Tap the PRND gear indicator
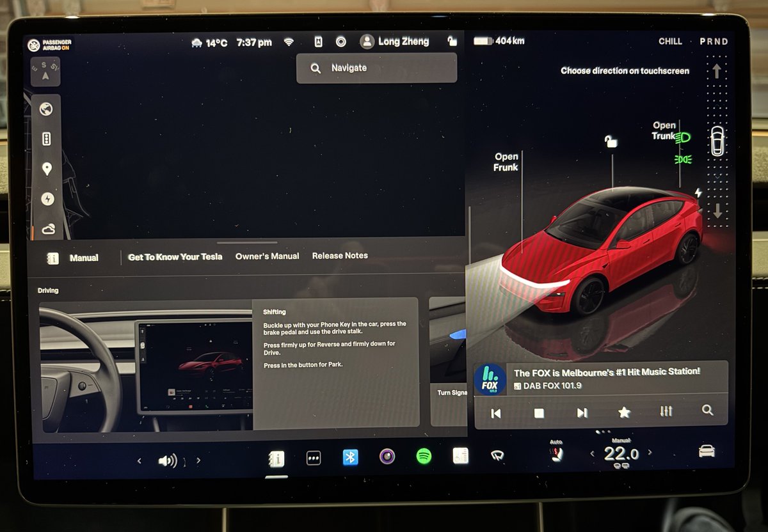 click(x=714, y=41)
